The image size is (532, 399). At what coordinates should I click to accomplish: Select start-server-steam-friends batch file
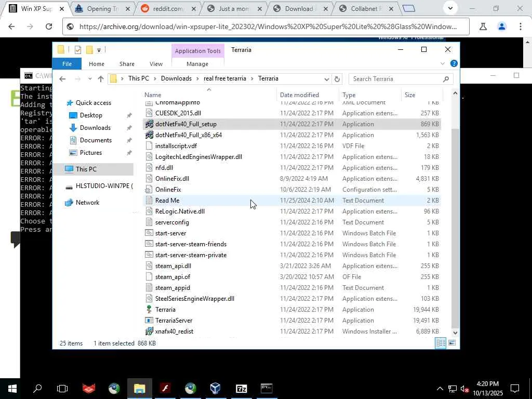click(x=191, y=244)
